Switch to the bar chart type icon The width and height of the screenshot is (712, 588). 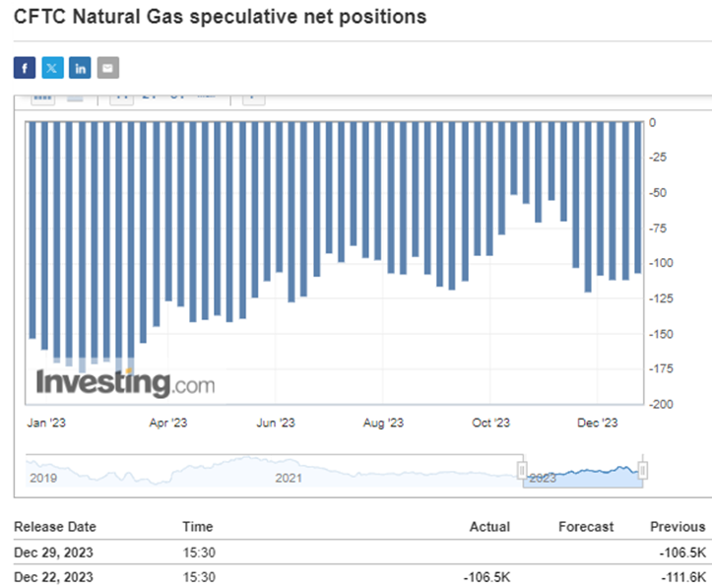click(42, 98)
